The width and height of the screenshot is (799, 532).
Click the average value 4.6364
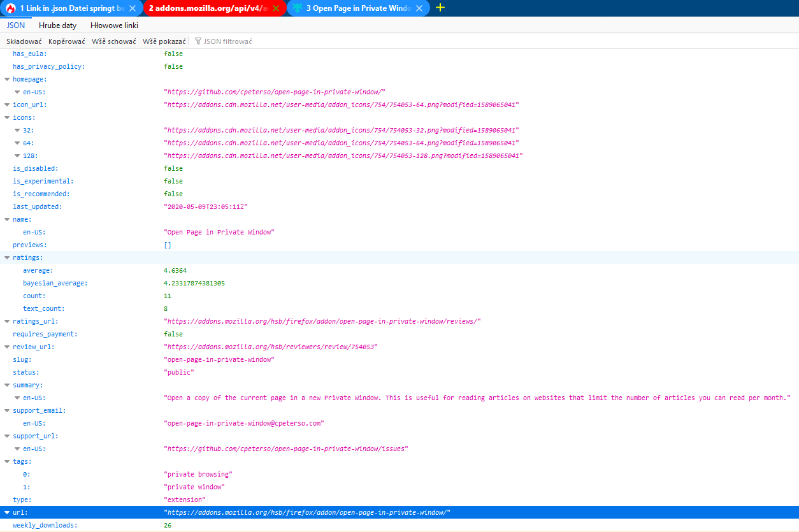[175, 270]
